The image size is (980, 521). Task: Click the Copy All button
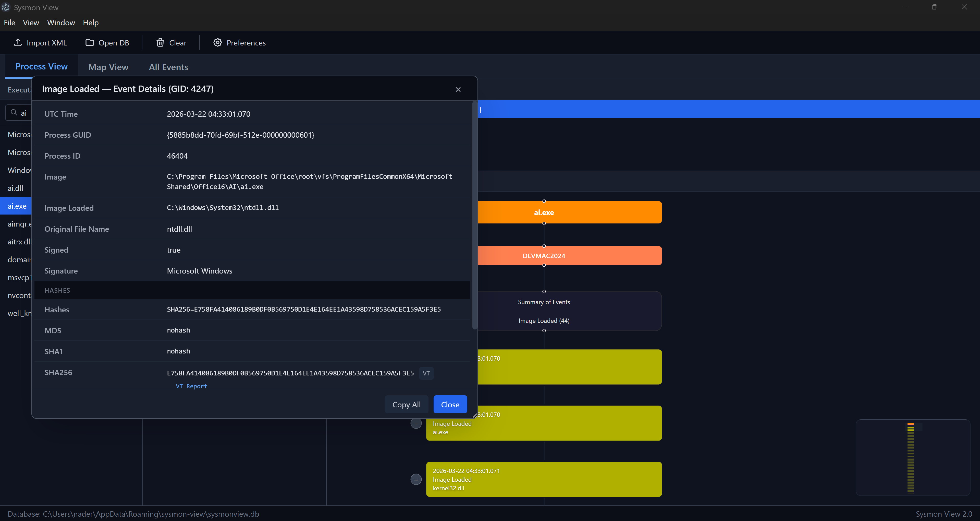pyautogui.click(x=406, y=405)
